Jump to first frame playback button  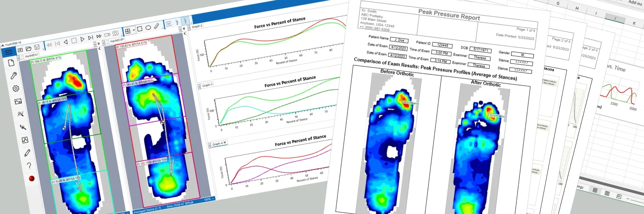pyautogui.click(x=57, y=44)
